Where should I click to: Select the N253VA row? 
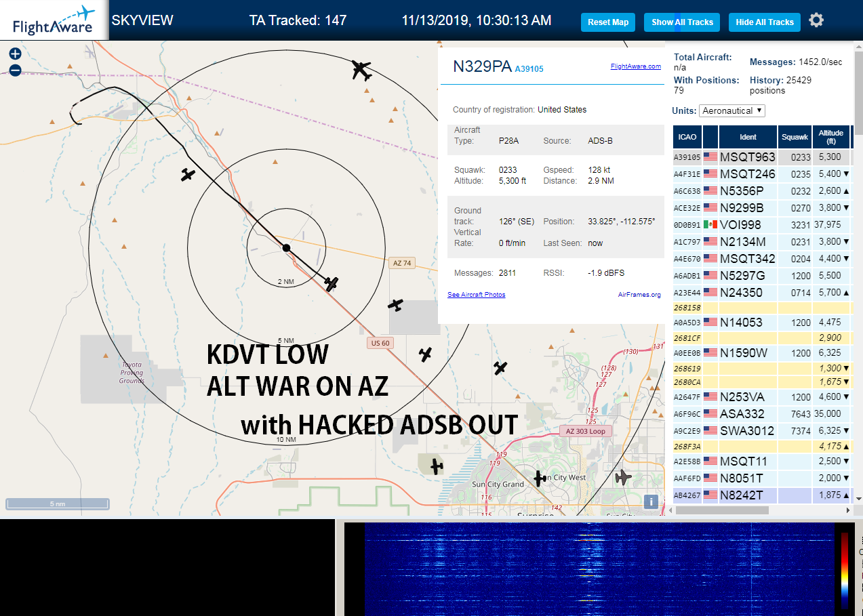click(762, 397)
